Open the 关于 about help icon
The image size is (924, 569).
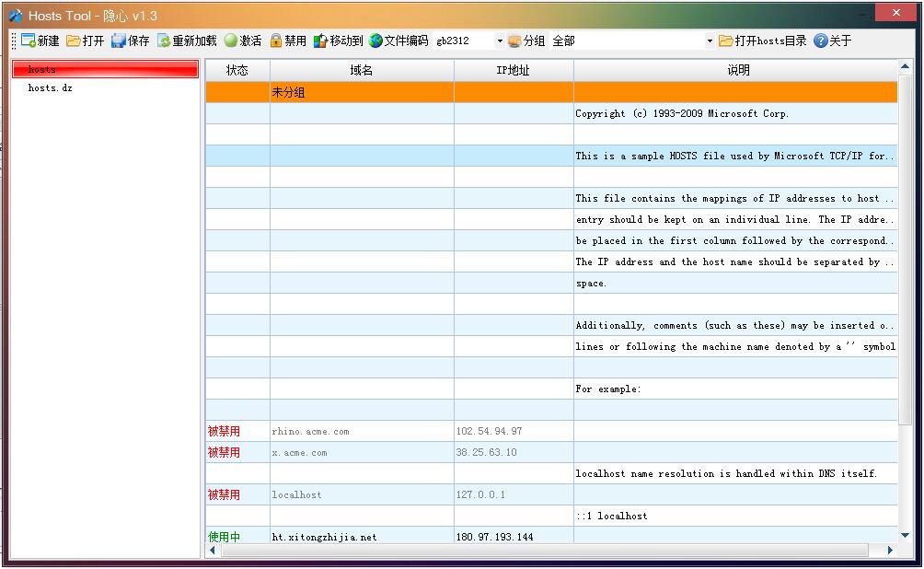(821, 41)
